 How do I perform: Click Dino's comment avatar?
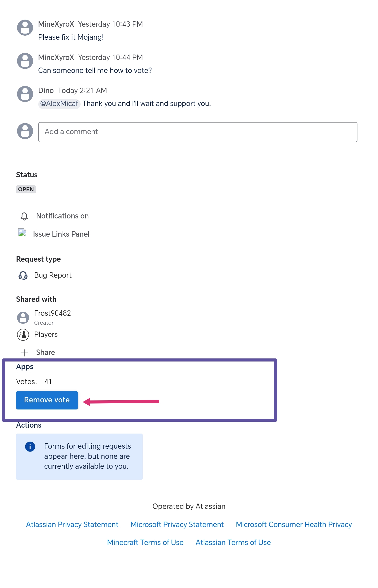pyautogui.click(x=25, y=94)
